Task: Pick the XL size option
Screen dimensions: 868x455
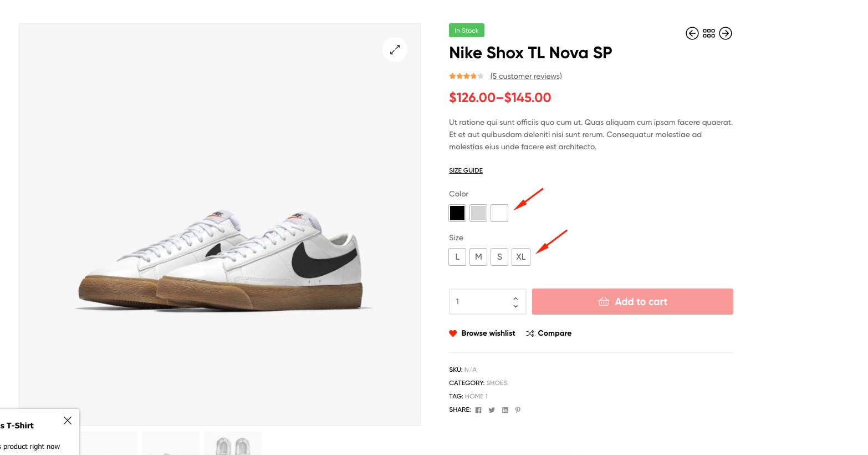Action: 521,257
